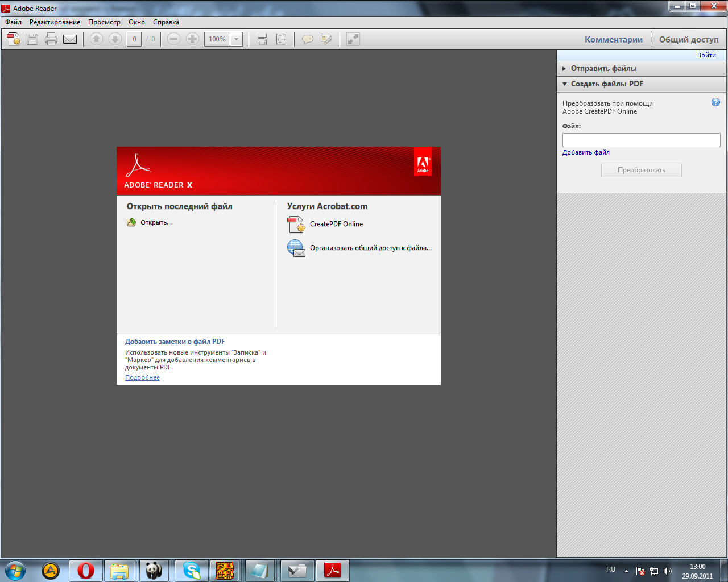Click the Create PDF online toolbar icon
Image resolution: width=728 pixels, height=582 pixels.
14,39
